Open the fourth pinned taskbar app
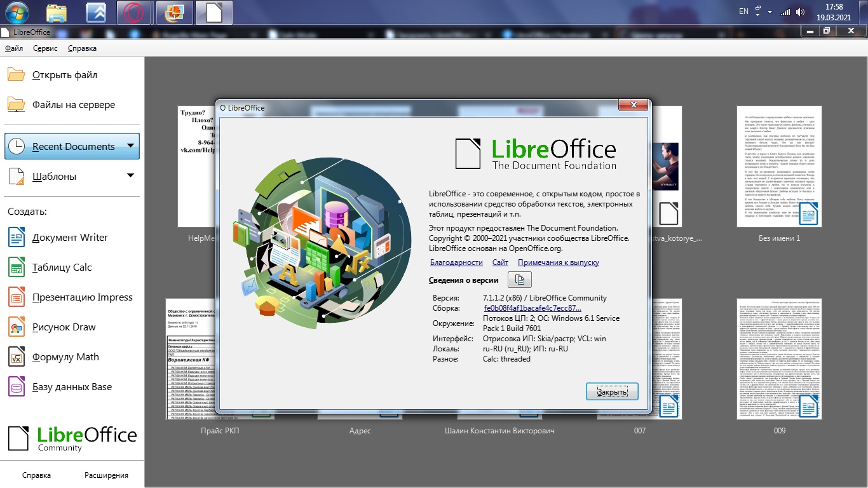The image size is (868, 488). pyautogui.click(x=173, y=12)
